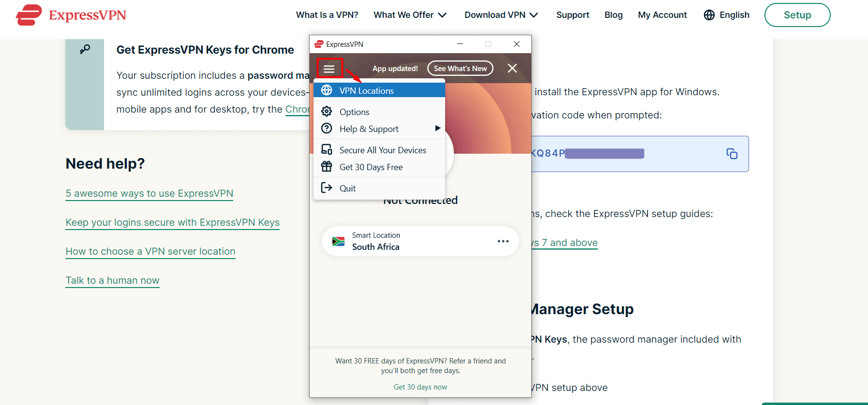Copy the activation code with copy icon

click(732, 154)
